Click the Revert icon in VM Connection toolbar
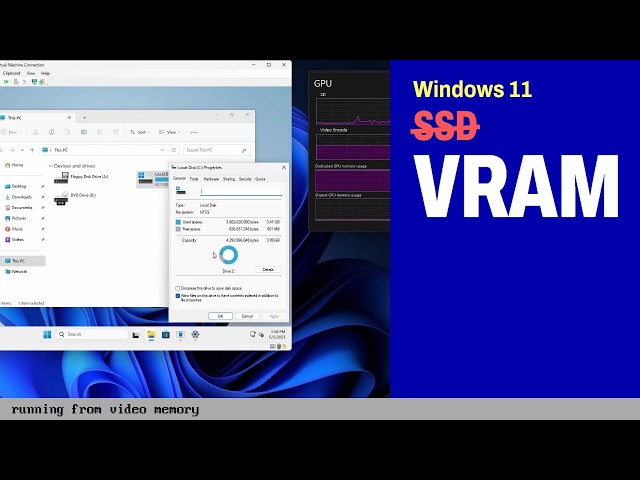Viewport: 640px width, 480px height. (x=24, y=82)
